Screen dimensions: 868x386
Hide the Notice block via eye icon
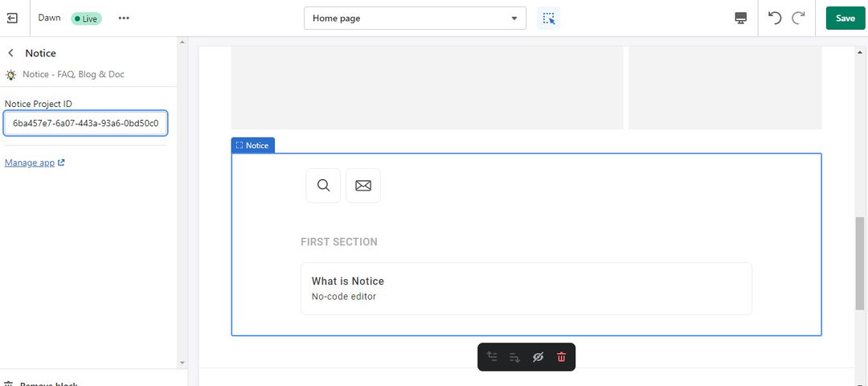pos(538,357)
